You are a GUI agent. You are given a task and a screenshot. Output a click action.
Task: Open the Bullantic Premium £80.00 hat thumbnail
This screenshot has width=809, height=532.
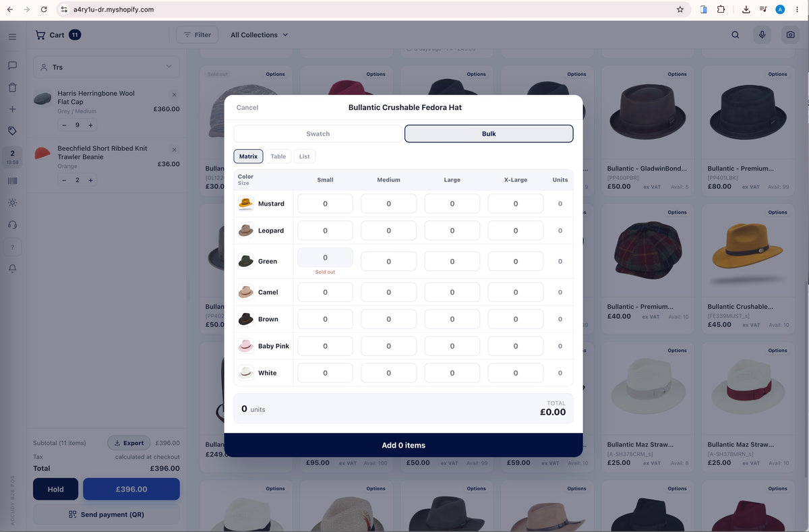tap(748, 113)
